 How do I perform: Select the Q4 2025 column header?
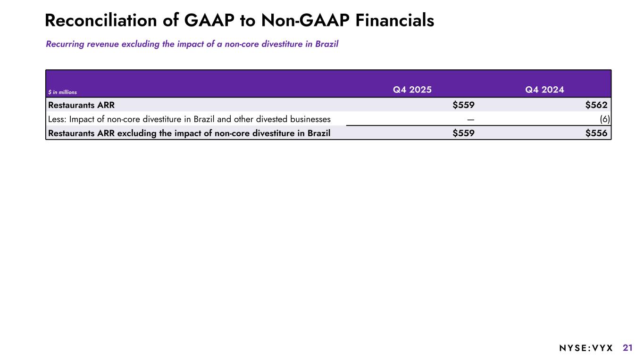click(412, 90)
